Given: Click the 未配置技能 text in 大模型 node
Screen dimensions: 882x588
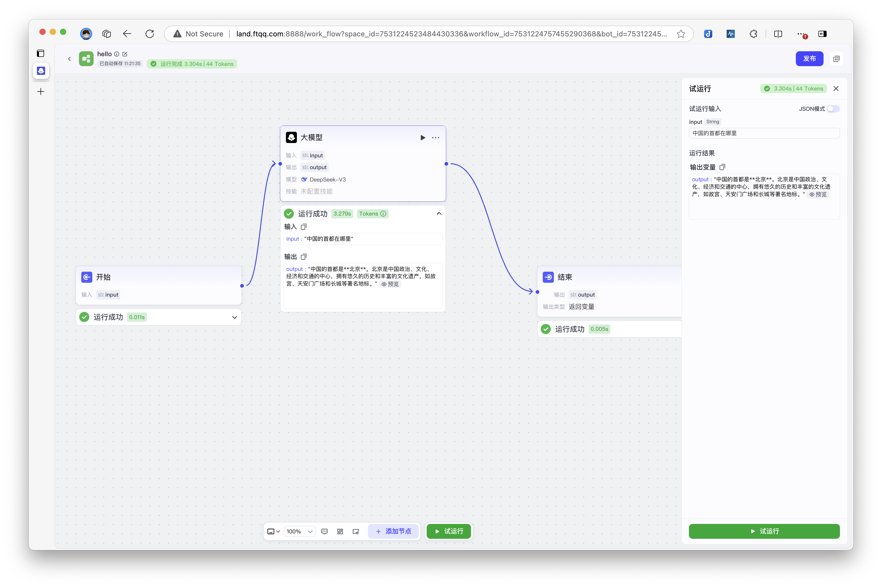Looking at the screenshot, I should coord(316,191).
